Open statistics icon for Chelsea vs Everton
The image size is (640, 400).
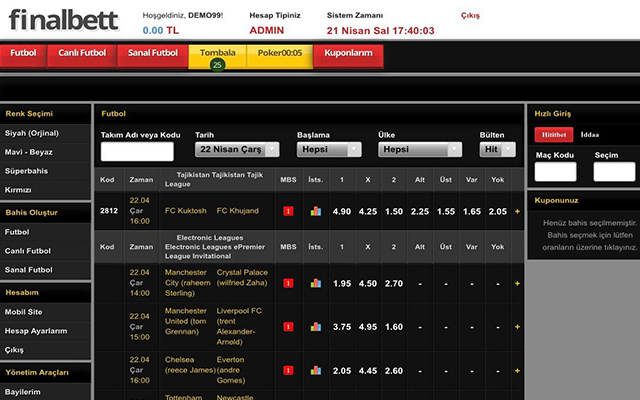click(316, 370)
